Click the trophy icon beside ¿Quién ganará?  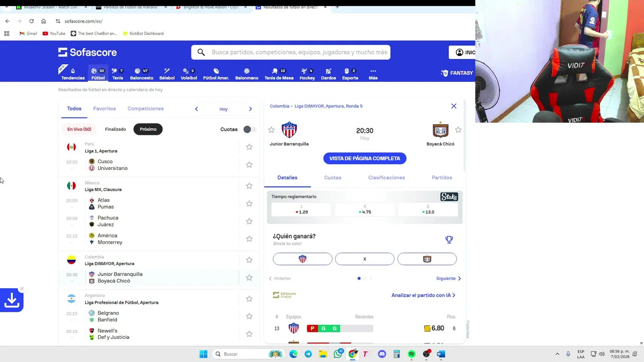pyautogui.click(x=449, y=240)
